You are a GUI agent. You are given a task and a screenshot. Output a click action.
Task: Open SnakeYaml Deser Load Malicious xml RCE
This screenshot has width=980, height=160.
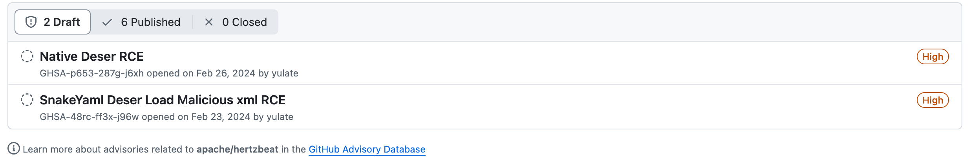pyautogui.click(x=163, y=100)
